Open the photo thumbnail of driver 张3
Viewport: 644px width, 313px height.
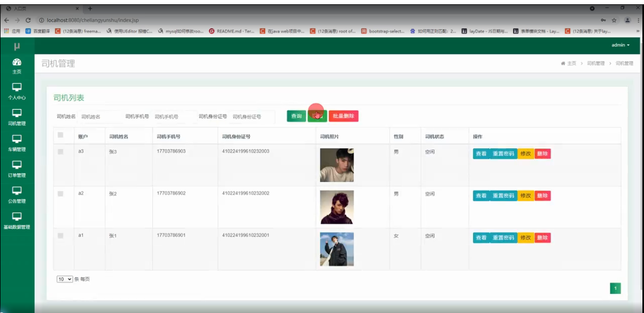pos(337,165)
